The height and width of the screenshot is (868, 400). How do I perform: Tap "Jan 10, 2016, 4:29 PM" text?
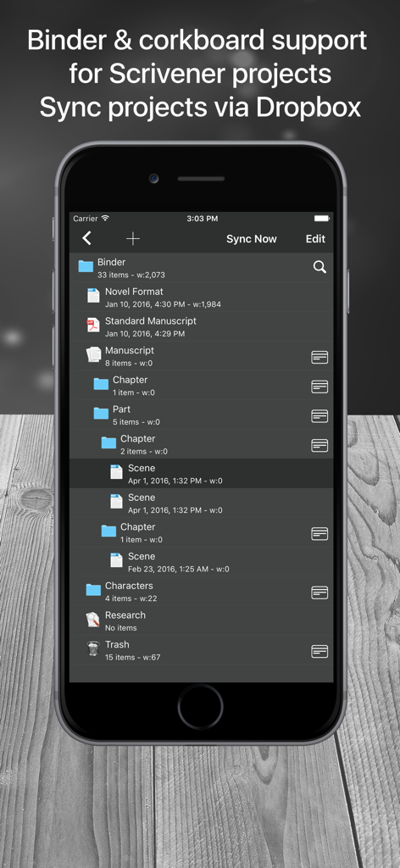pyautogui.click(x=145, y=334)
